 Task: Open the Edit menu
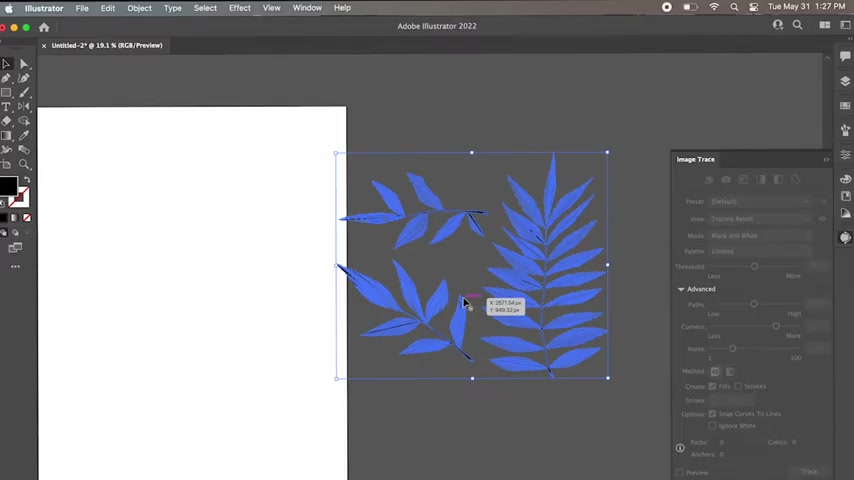point(108,8)
